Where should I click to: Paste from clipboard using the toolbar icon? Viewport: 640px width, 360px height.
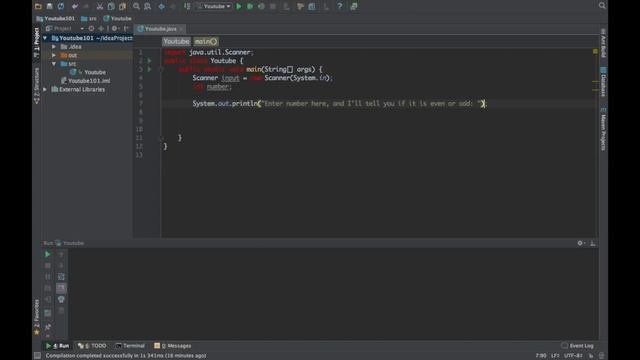pos(122,6)
